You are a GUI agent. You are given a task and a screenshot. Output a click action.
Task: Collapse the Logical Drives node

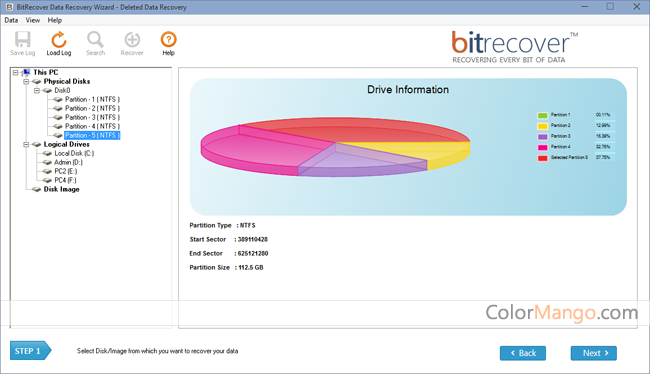tap(26, 144)
